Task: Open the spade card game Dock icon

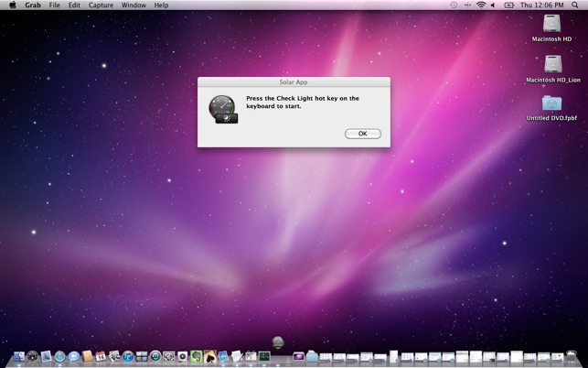Action: coord(210,356)
